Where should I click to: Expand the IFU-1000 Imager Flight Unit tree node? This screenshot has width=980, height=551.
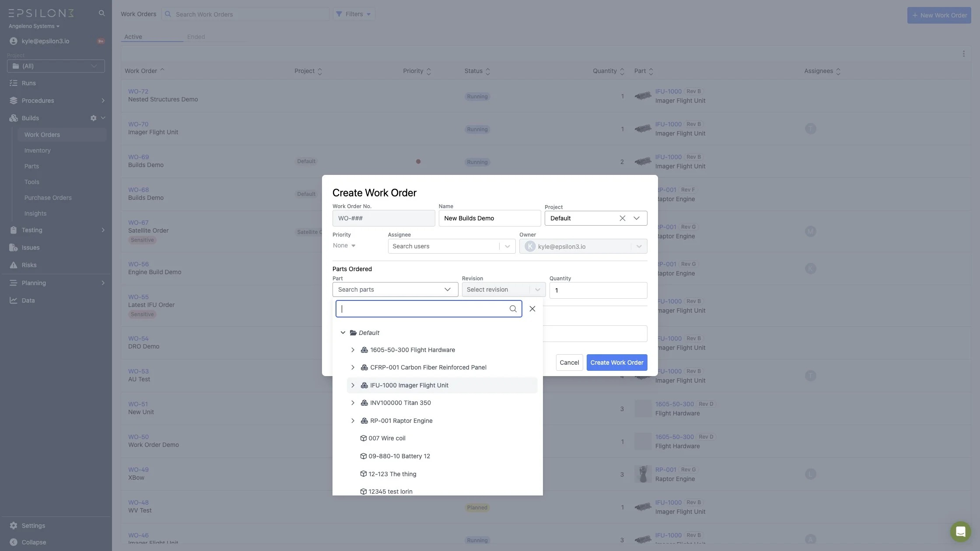tap(353, 385)
